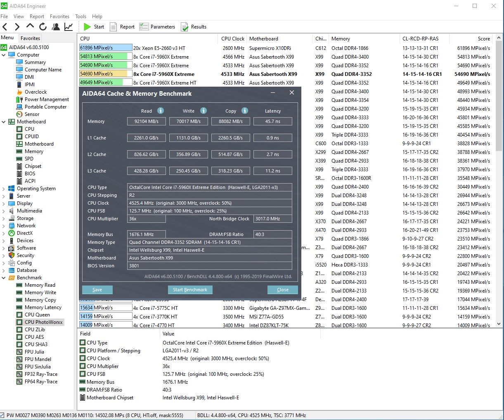This screenshot has height=420, width=504.
Task: Open the Results toolbar item
Action: coord(194,27)
